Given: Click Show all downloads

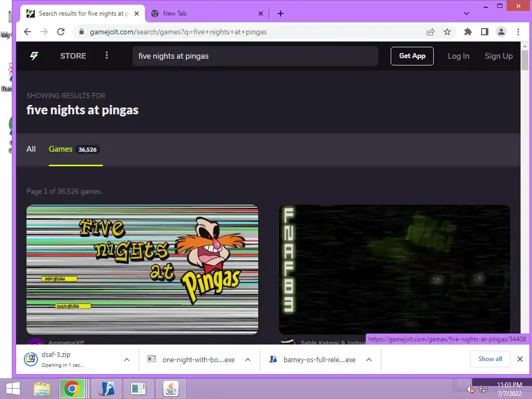Looking at the screenshot, I should (490, 359).
